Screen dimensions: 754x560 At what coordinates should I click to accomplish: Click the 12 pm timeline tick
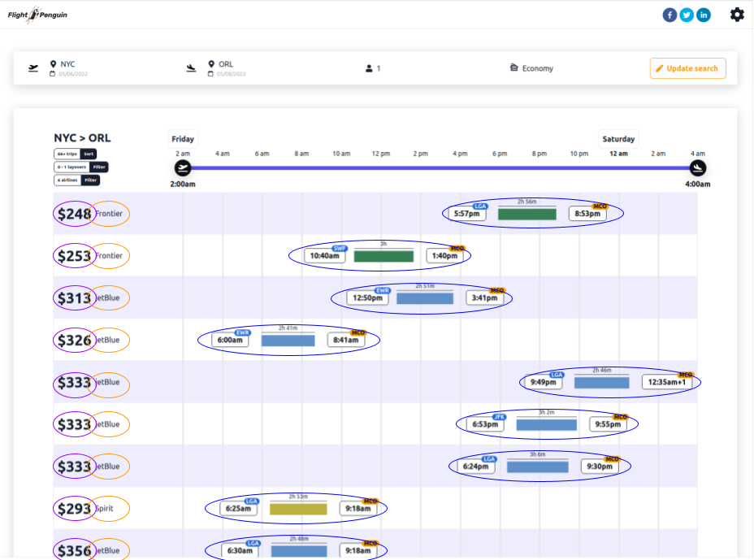[x=381, y=154]
